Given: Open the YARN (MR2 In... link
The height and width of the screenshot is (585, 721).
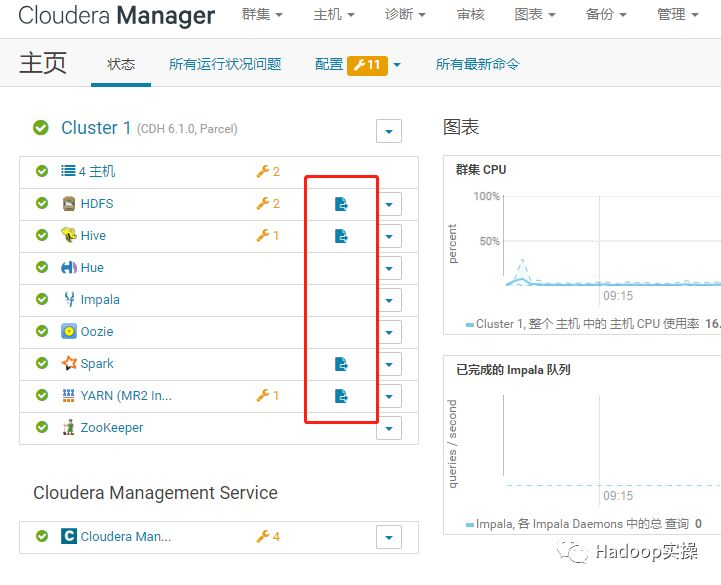Looking at the screenshot, I should pos(126,396).
